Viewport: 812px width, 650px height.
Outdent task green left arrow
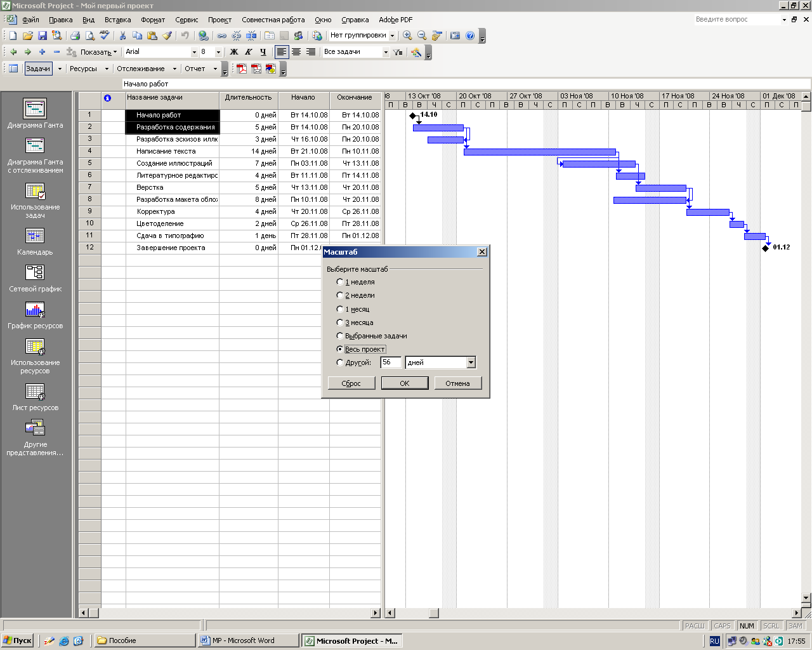tap(13, 52)
